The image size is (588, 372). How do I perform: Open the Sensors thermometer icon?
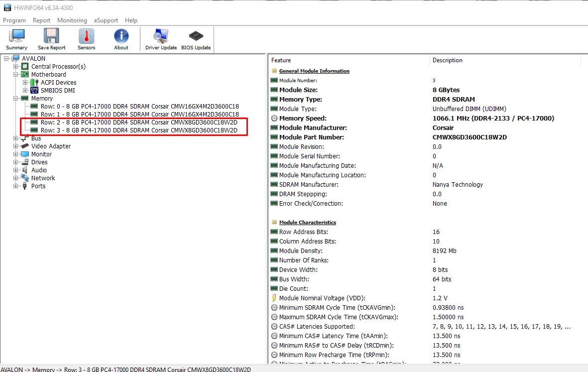pos(86,36)
